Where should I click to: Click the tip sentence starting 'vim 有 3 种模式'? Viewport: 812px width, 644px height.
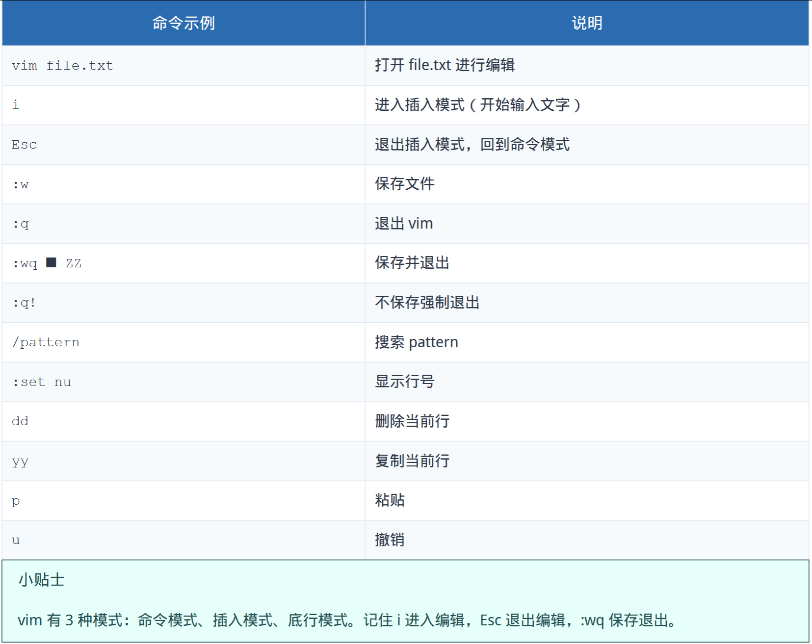[x=347, y=620]
